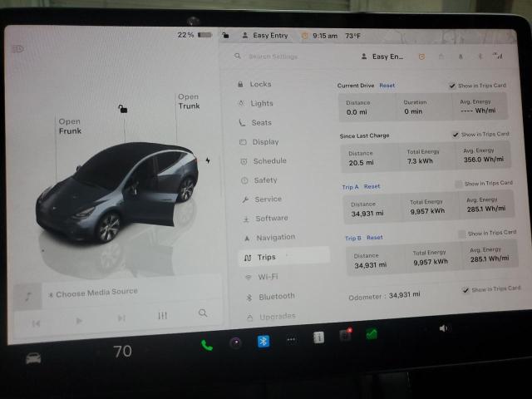Image resolution: width=532 pixels, height=399 pixels.
Task: Open the Safety settings menu
Action: [259, 180]
